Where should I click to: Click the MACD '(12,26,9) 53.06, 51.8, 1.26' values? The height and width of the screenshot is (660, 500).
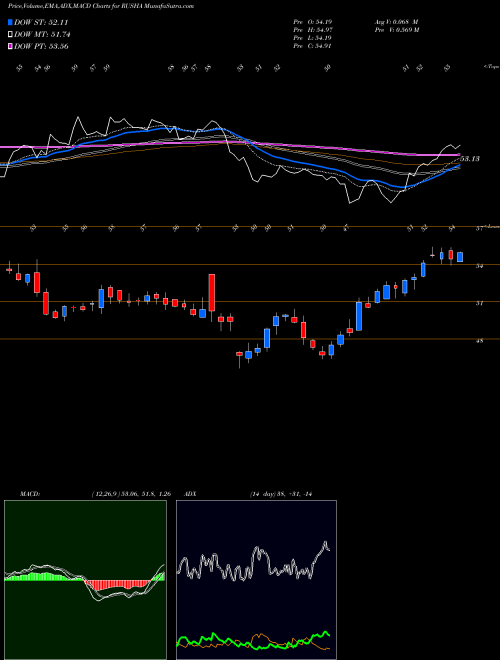point(130,494)
